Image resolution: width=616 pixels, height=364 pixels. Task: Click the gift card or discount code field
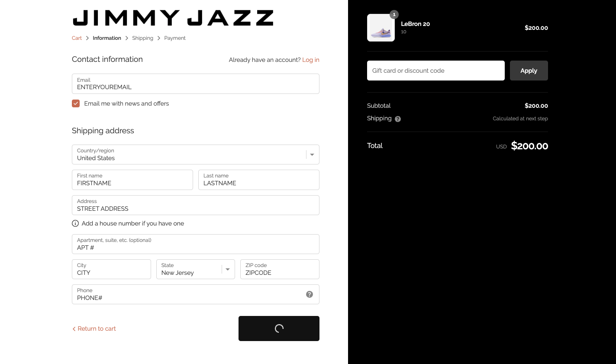pyautogui.click(x=435, y=71)
